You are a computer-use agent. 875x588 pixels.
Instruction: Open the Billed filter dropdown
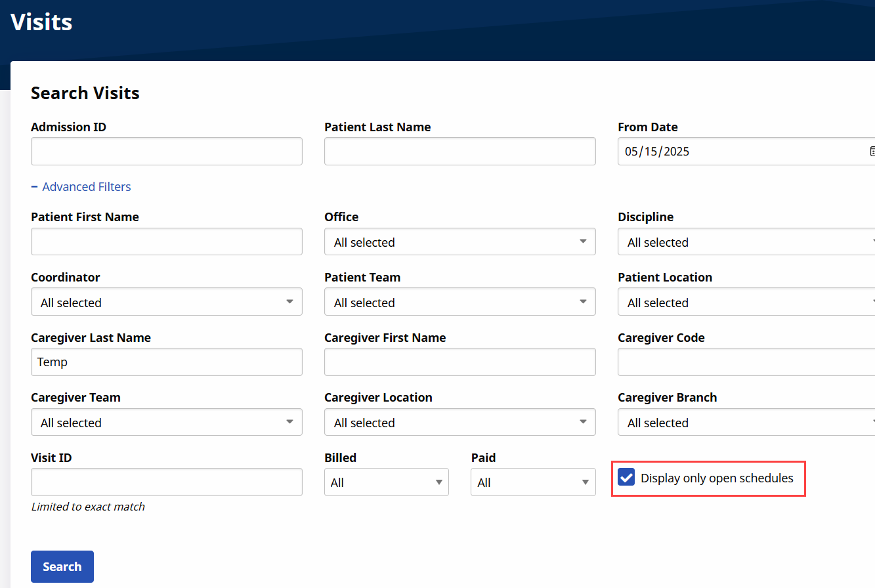tap(386, 482)
